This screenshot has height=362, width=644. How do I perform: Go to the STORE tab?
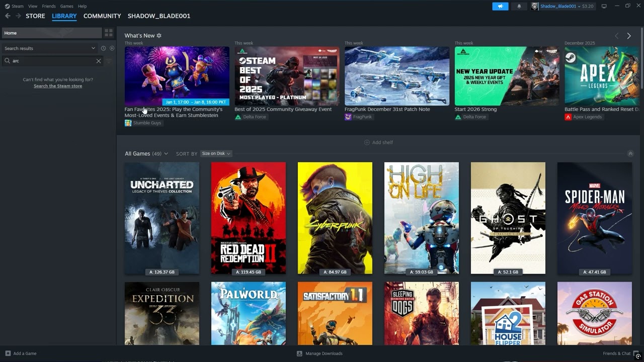(35, 16)
